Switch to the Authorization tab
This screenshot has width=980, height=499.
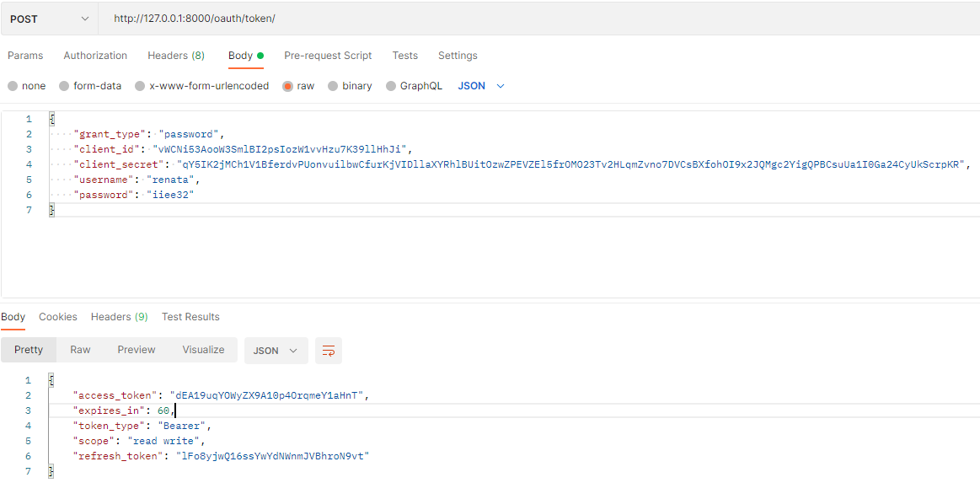pyautogui.click(x=95, y=56)
